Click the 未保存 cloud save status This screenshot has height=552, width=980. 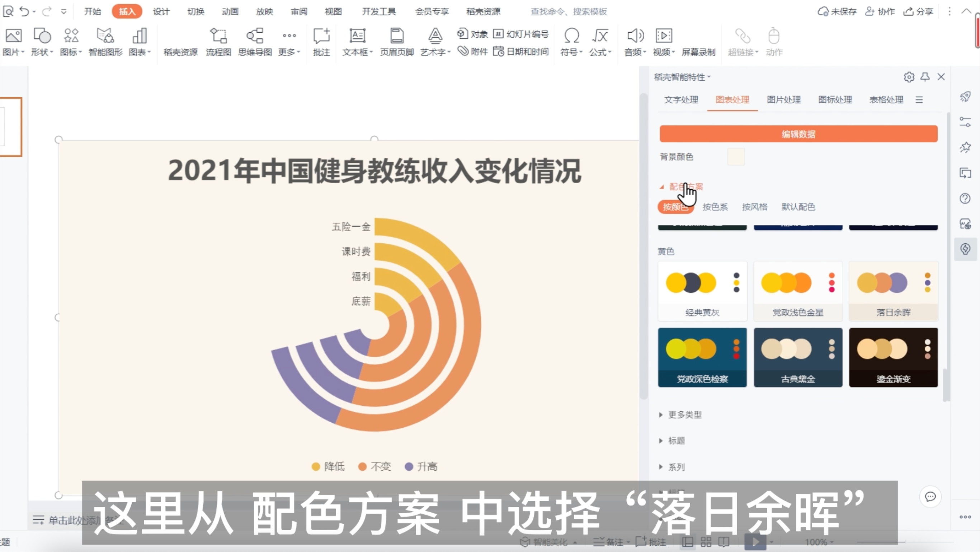(x=837, y=12)
